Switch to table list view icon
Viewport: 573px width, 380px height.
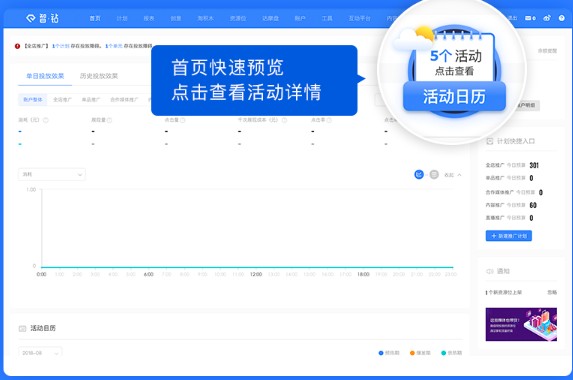[434, 175]
